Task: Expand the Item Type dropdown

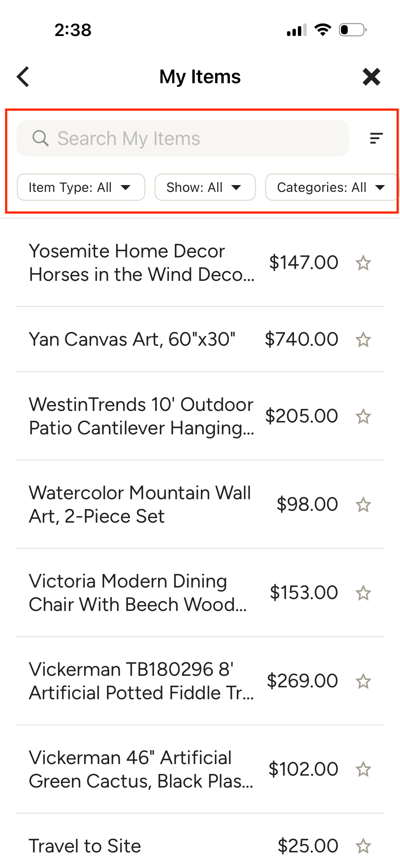Action: 81,187
